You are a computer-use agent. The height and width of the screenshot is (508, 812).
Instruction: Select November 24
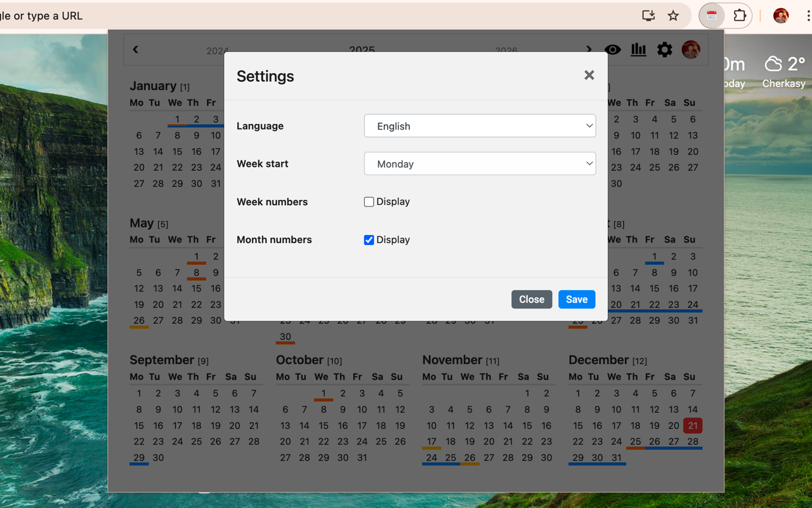[x=431, y=457]
